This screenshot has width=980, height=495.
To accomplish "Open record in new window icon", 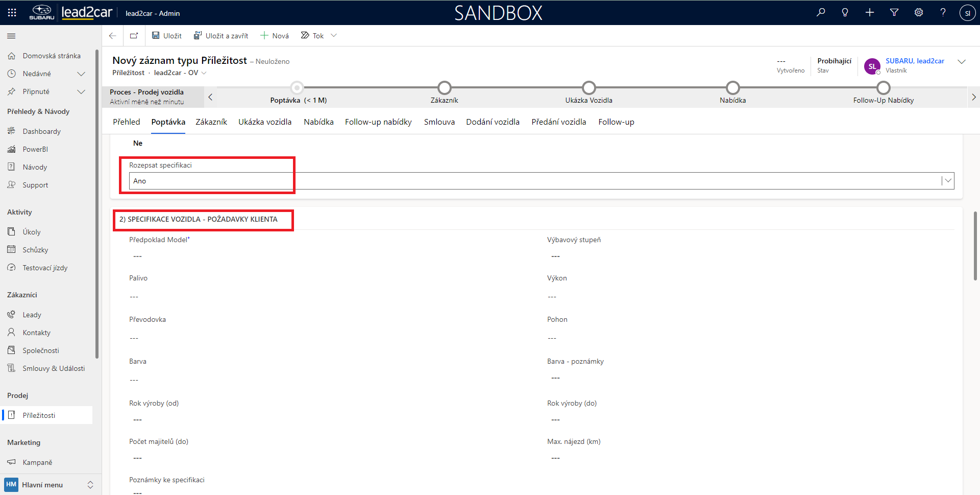I will pos(134,36).
